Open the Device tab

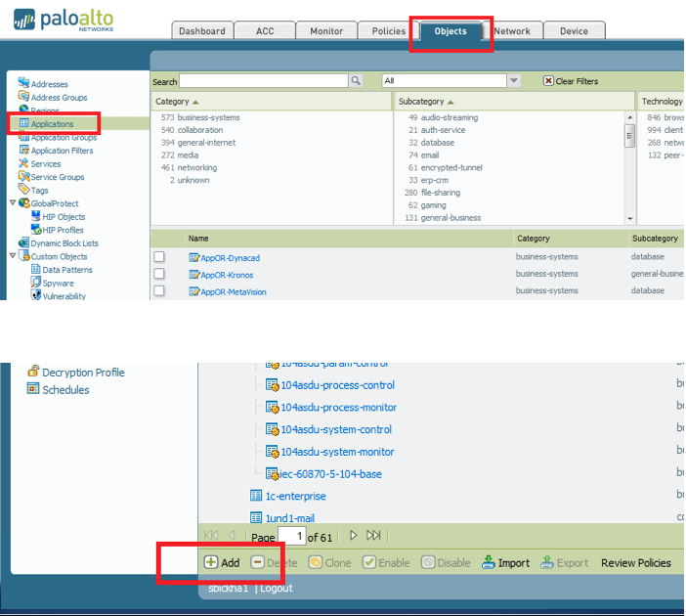(574, 30)
